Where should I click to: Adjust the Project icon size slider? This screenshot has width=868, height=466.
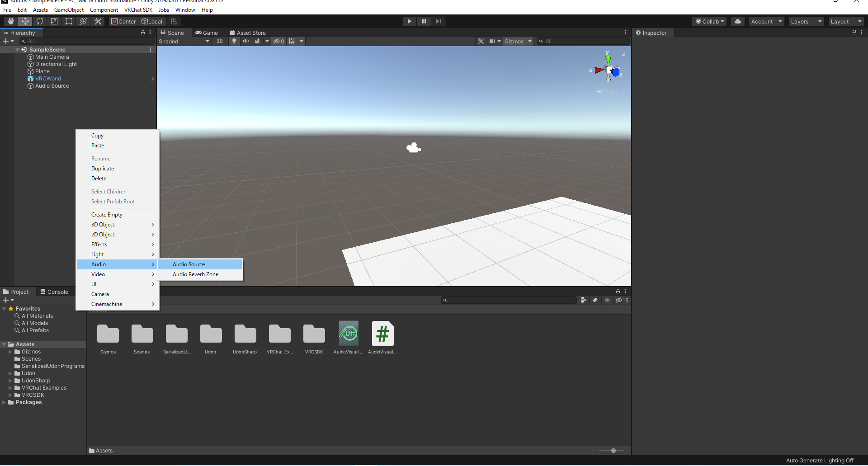[x=613, y=451]
